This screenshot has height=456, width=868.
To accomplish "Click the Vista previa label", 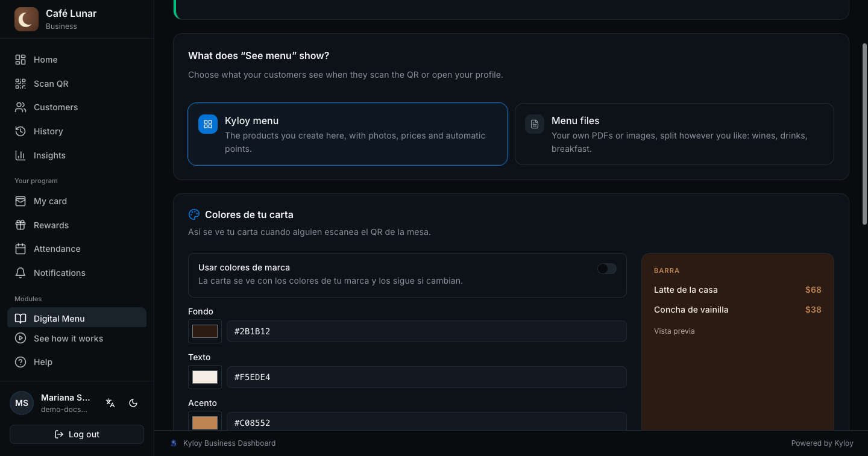I will tap(675, 331).
